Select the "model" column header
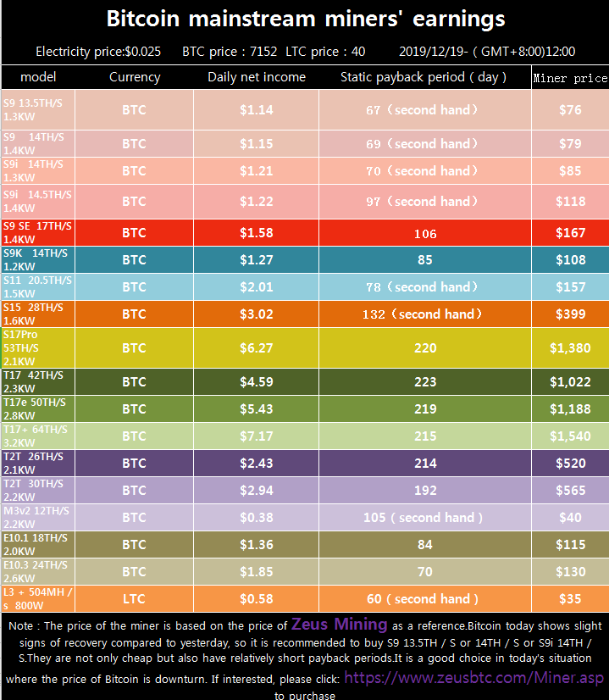 [x=38, y=77]
